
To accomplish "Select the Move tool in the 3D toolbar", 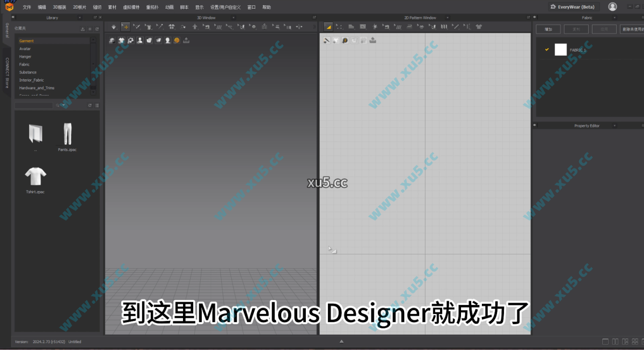I will click(x=126, y=26).
